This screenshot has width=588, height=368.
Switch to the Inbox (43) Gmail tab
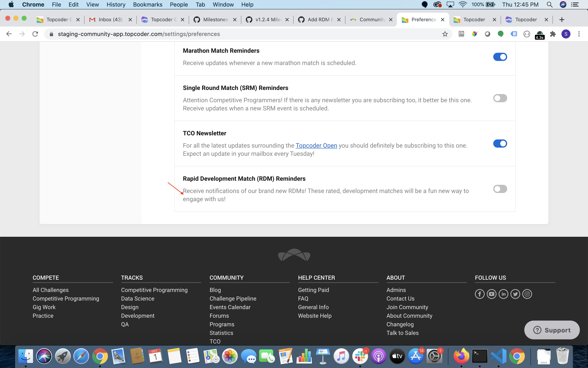pyautogui.click(x=110, y=20)
